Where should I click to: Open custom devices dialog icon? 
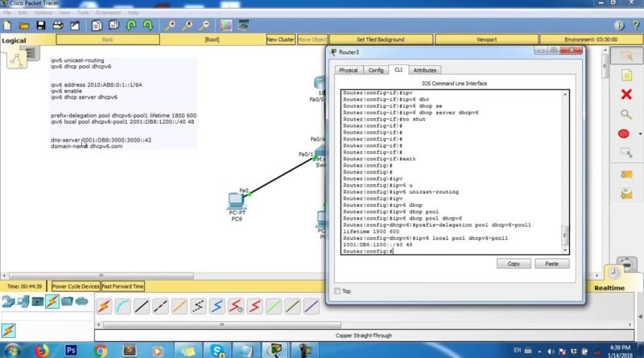tap(244, 26)
